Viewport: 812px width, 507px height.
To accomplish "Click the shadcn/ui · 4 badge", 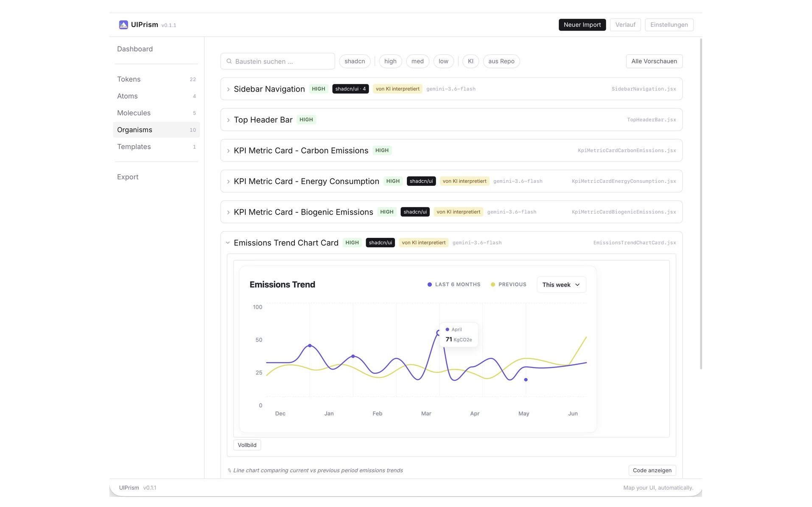I will pyautogui.click(x=350, y=89).
